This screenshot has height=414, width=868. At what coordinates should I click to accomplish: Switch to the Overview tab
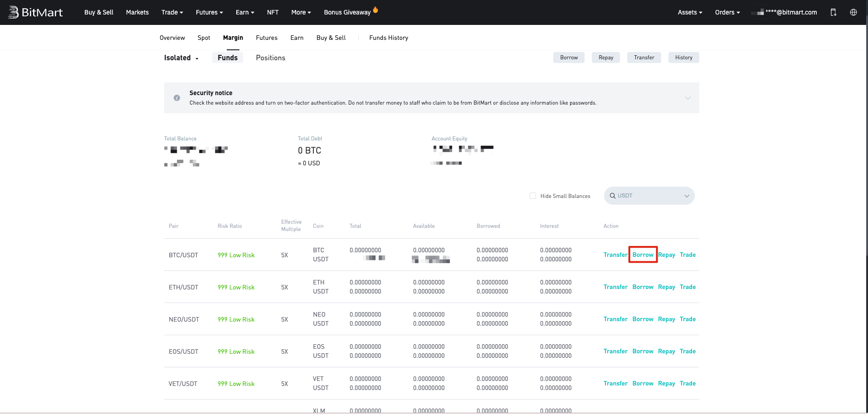pos(172,38)
